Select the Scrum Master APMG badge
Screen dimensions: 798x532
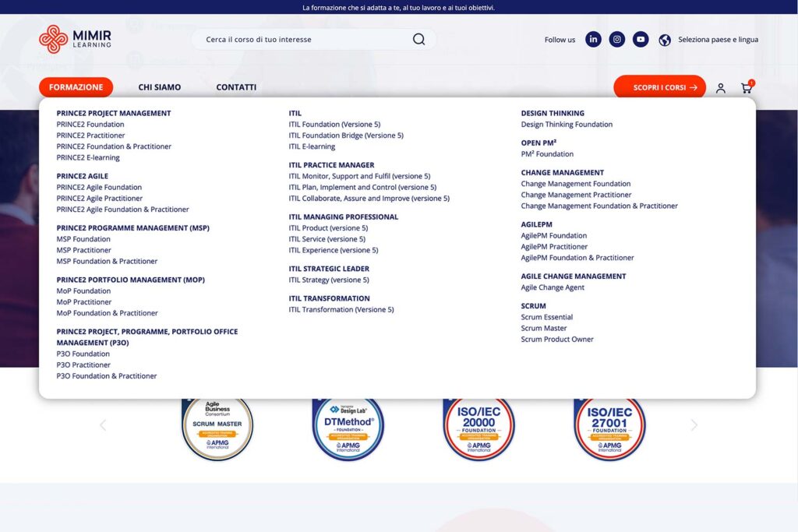tap(217, 428)
